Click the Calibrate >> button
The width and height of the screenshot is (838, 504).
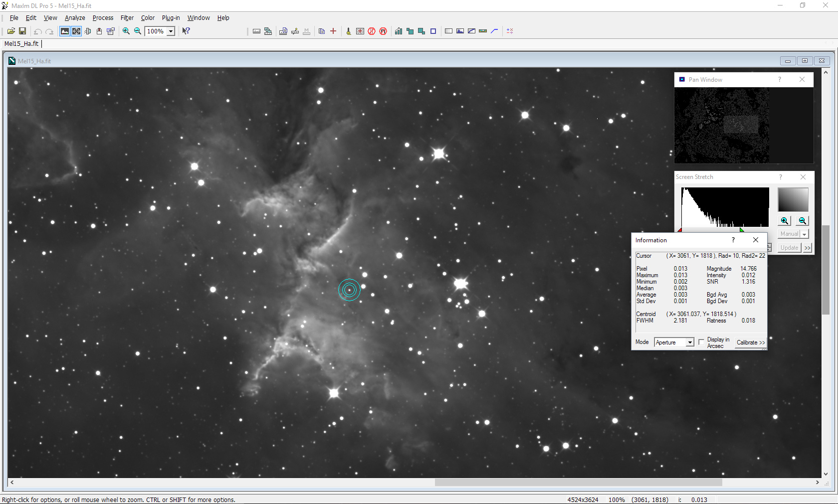[750, 342]
